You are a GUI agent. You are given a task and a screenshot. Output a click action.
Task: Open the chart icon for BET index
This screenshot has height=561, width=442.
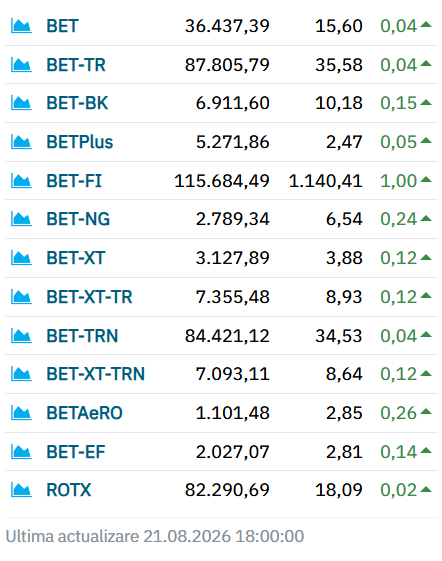click(x=21, y=26)
